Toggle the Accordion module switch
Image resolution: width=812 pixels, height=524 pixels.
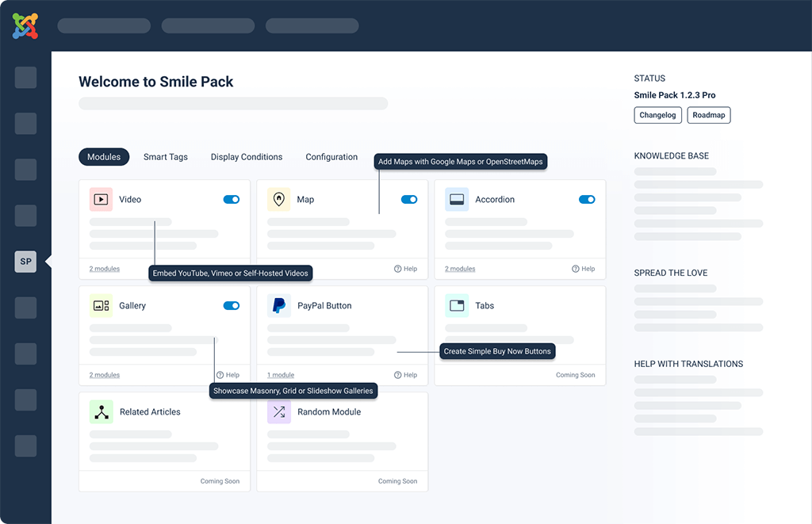click(x=587, y=199)
